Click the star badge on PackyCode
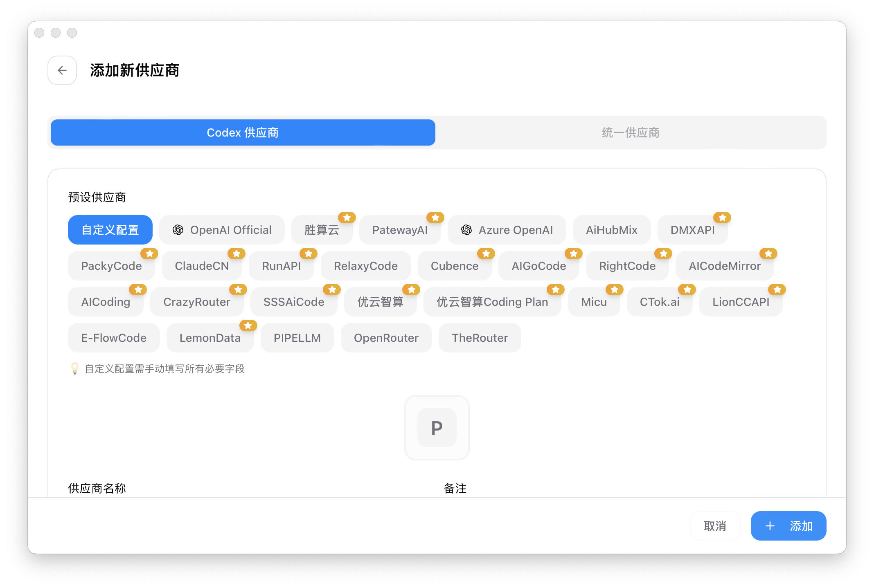Image resolution: width=874 pixels, height=588 pixels. [149, 254]
